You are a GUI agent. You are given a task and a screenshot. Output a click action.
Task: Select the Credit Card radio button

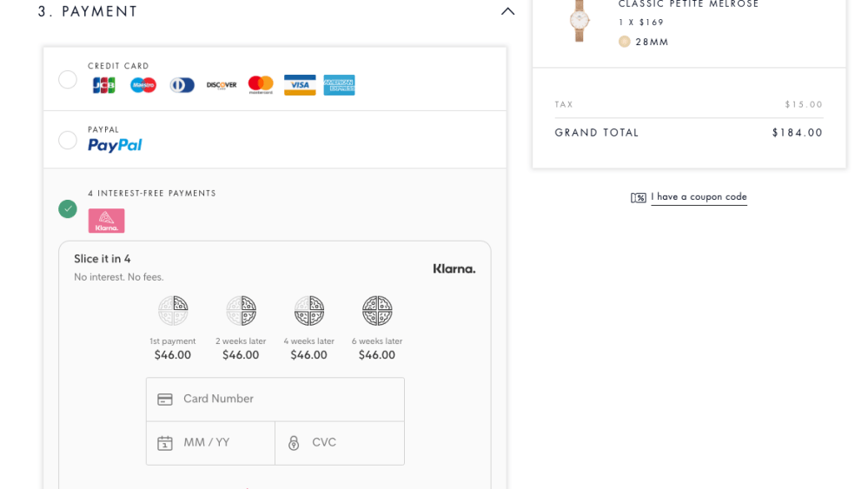click(68, 80)
